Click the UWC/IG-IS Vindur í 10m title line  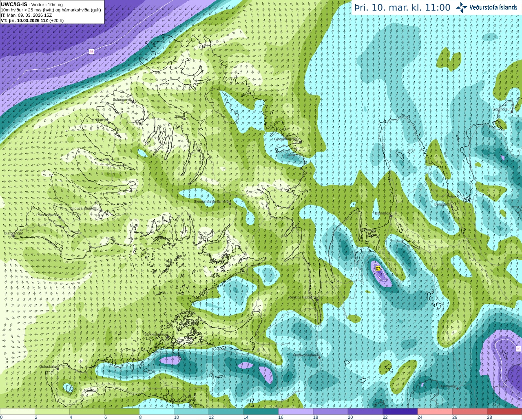[x=31, y=4]
